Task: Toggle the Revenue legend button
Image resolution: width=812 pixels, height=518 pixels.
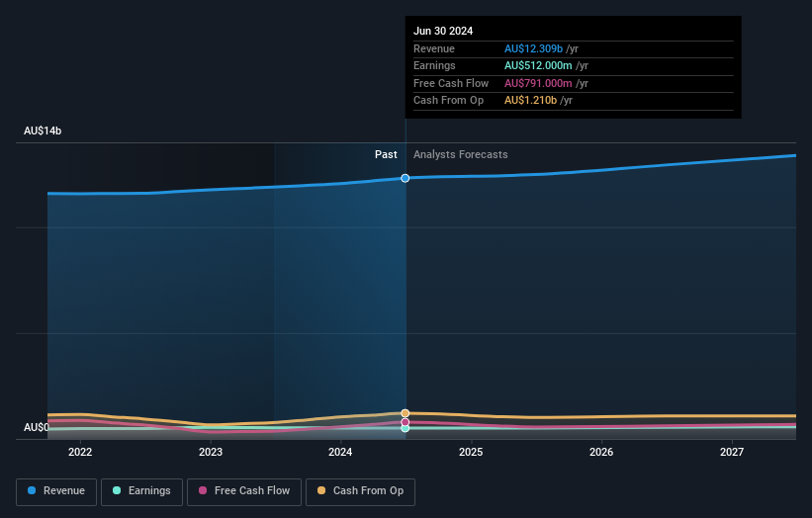Action: pos(56,491)
